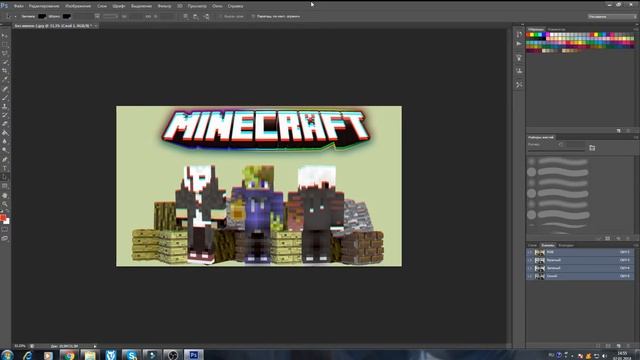Image resolution: width=640 pixels, height=360 pixels.
Task: Select the Pen tool
Action: [x=4, y=160]
